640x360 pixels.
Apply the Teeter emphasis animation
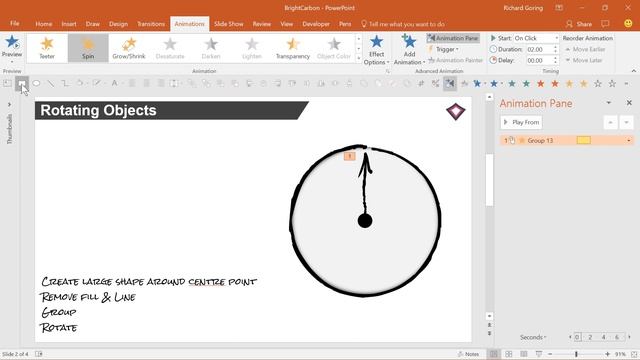47,48
